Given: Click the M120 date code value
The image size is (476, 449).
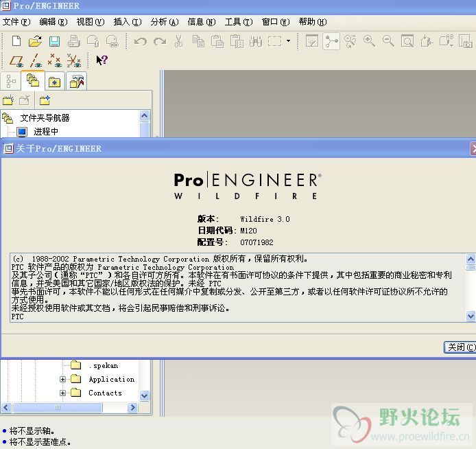Looking at the screenshot, I should pyautogui.click(x=248, y=231).
